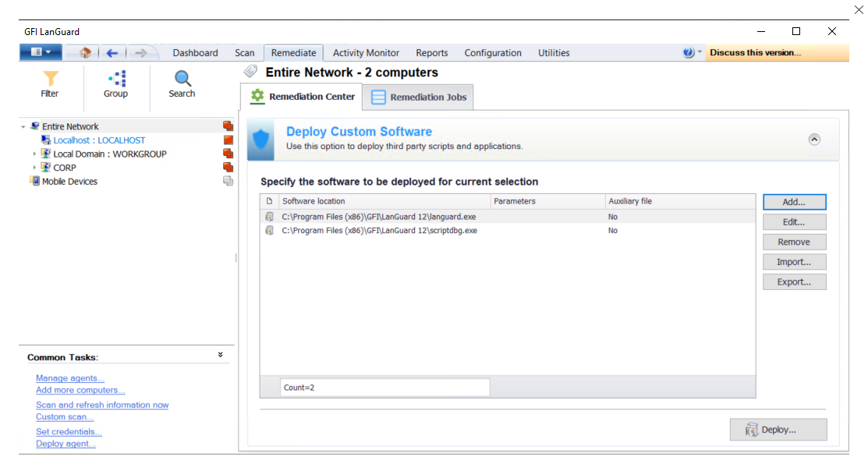Click Manage agents link
The height and width of the screenshot is (474, 868).
point(70,378)
